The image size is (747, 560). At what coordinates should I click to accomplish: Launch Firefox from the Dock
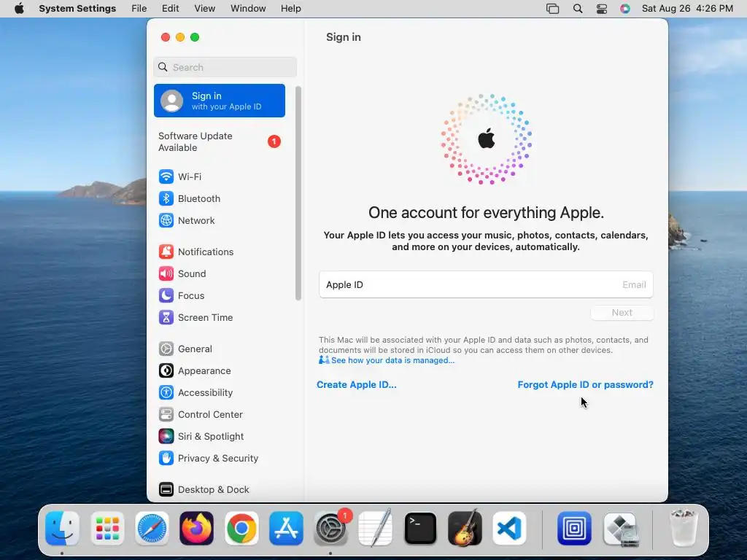[196, 529]
